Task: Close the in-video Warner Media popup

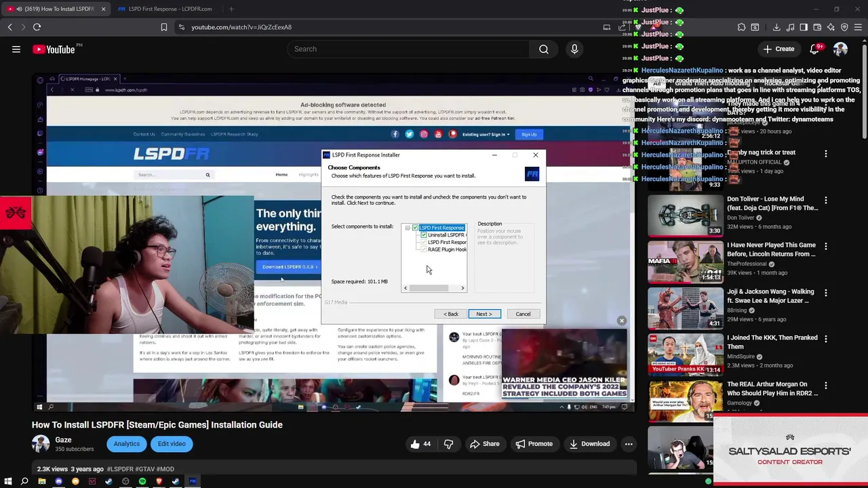Action: tap(621, 321)
